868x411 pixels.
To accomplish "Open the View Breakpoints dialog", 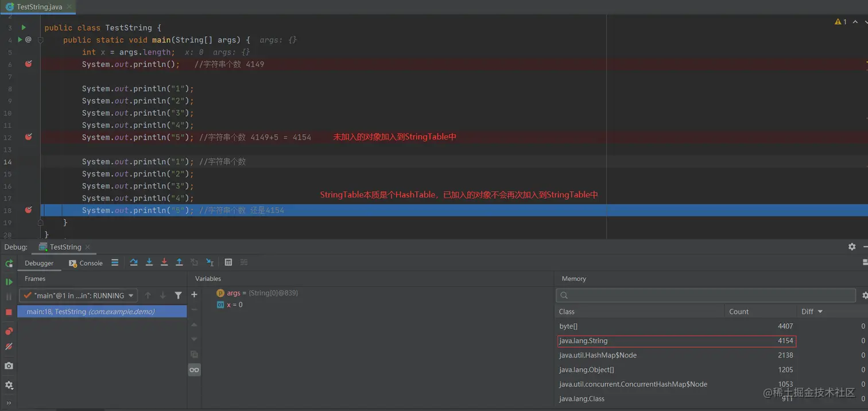I will click(9, 331).
